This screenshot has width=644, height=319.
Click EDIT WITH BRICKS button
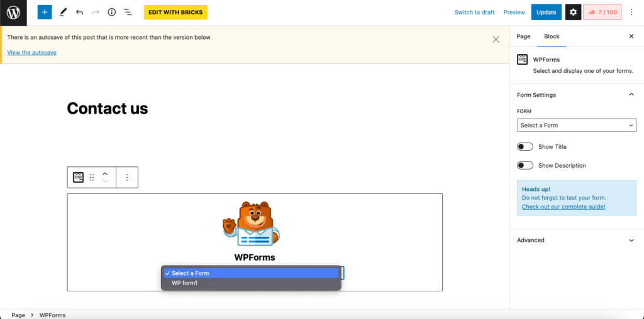175,13
